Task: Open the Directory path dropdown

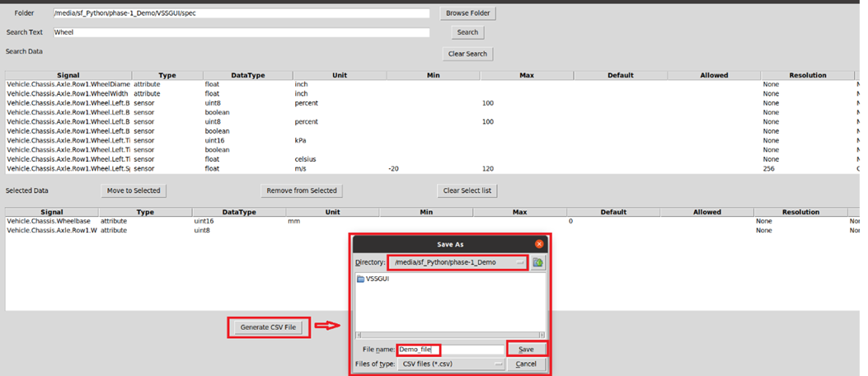Action: click(458, 262)
